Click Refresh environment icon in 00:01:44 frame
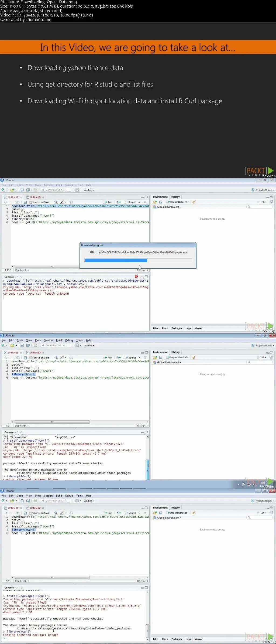The width and height of the screenshot is (276, 644). (271, 513)
